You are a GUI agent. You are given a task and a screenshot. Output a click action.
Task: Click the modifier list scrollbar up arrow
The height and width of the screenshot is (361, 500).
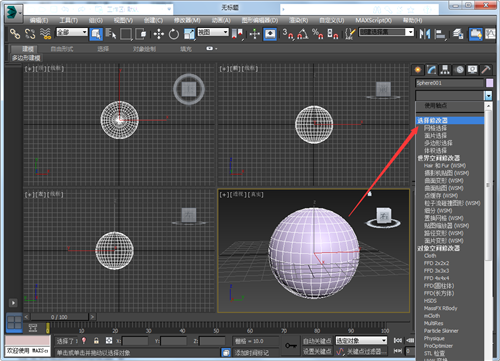488,106
